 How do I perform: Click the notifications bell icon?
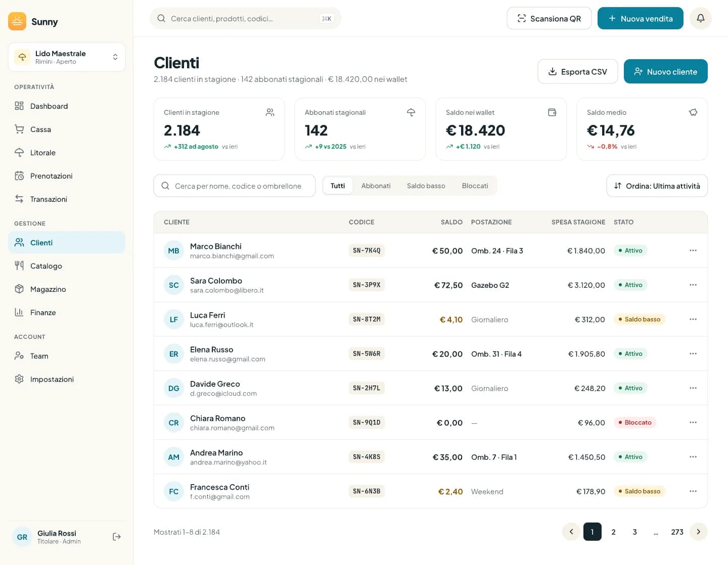click(700, 18)
